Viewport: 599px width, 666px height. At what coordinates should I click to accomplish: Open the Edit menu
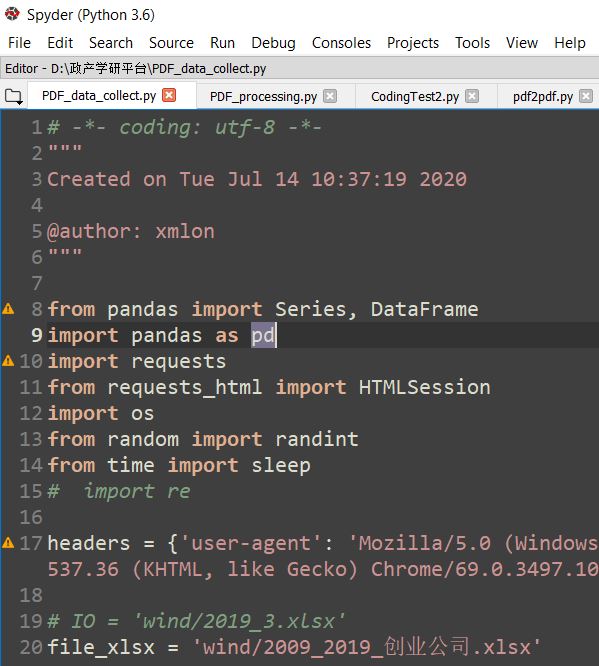(x=60, y=43)
